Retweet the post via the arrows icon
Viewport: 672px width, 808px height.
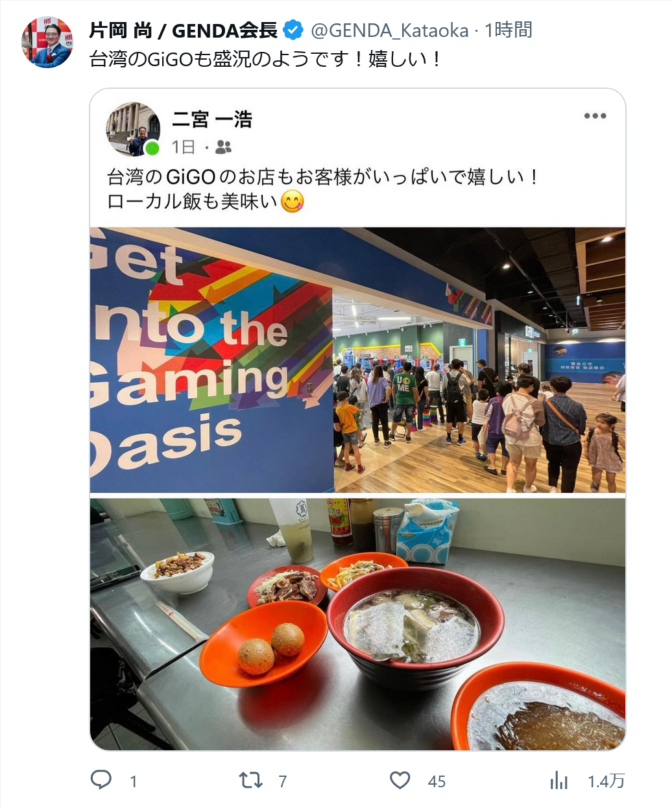[251, 779]
